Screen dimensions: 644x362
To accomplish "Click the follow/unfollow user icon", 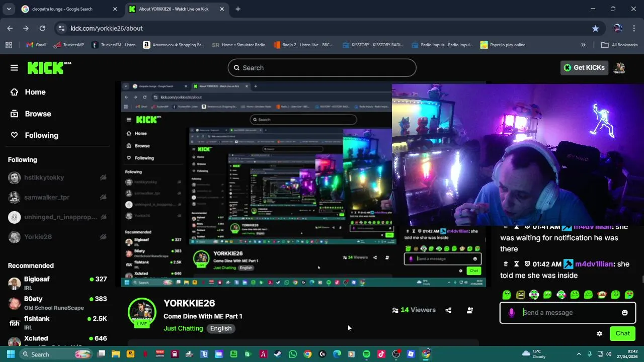I will tap(470, 310).
